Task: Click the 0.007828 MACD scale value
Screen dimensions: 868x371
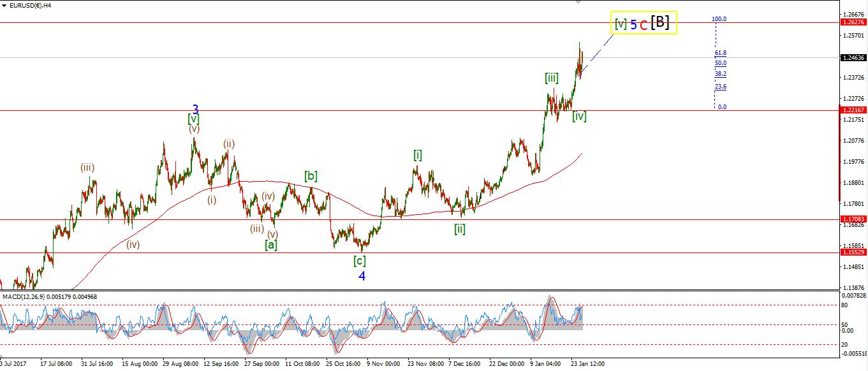Action: click(854, 295)
